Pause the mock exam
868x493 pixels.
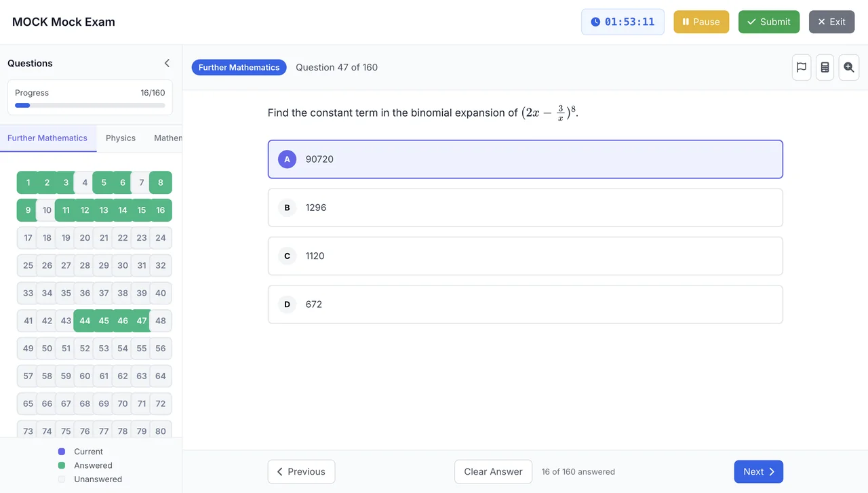point(701,22)
